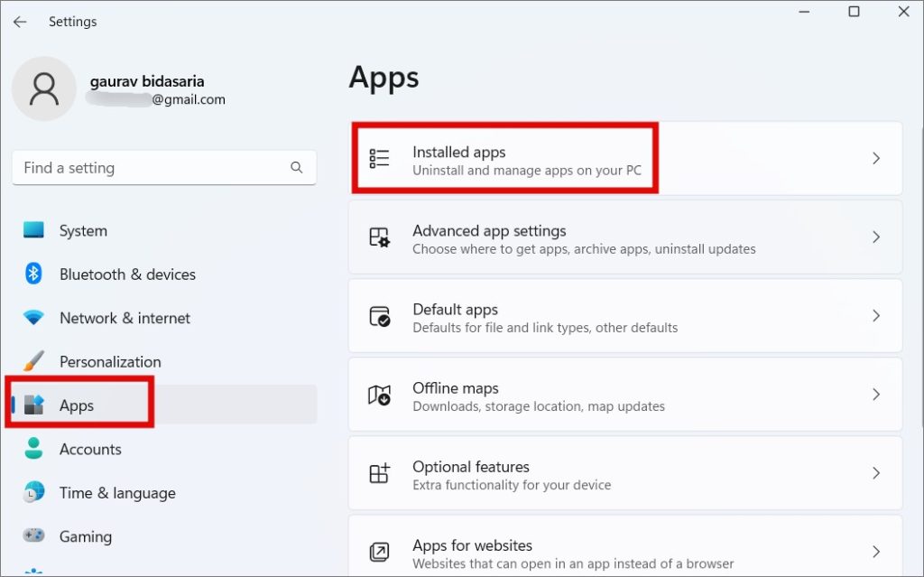Click the gaurav bidasaria account name
This screenshot has height=577, width=924.
pos(147,81)
